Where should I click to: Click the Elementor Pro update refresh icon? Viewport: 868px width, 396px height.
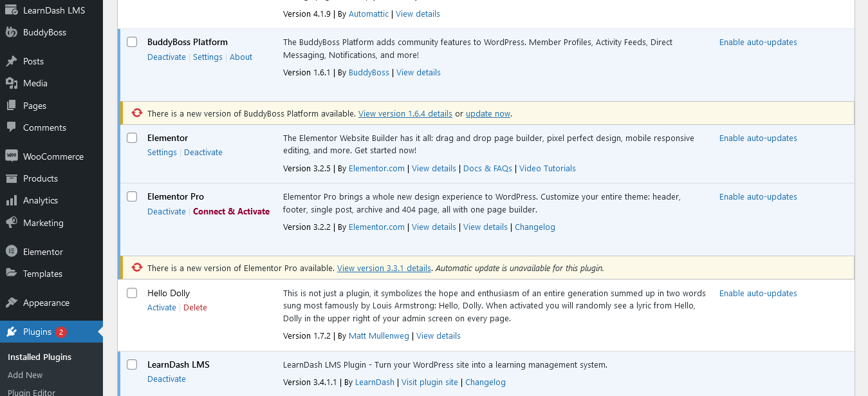point(136,268)
